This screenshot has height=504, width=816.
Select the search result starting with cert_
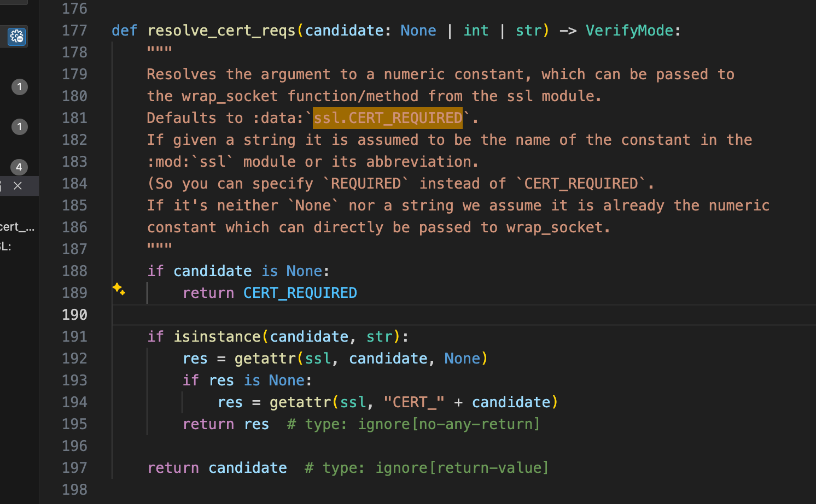pyautogui.click(x=17, y=227)
